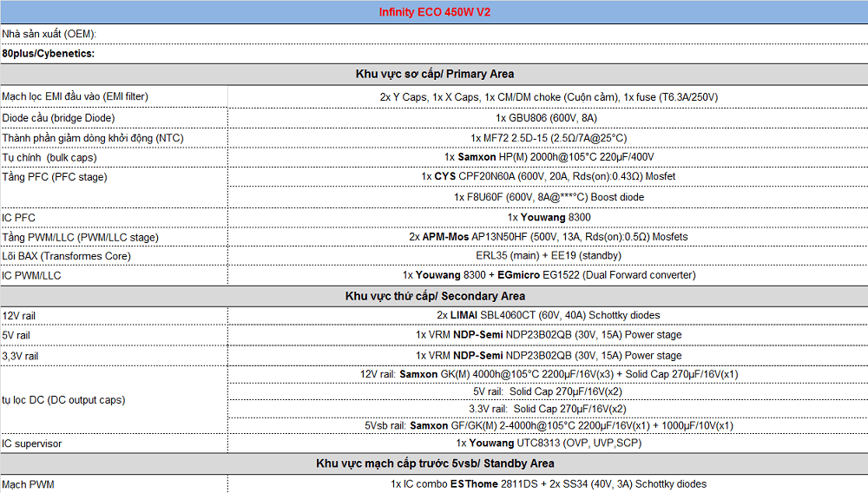Click the '2x Y Caps, 1x X Caps' EMI value

point(548,97)
